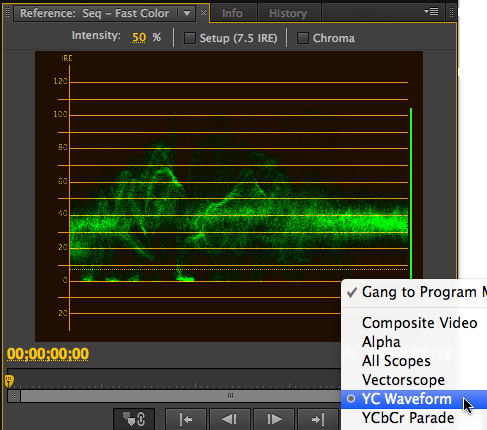Select YC Waveform menu entry
487x430 pixels.
[x=414, y=399]
